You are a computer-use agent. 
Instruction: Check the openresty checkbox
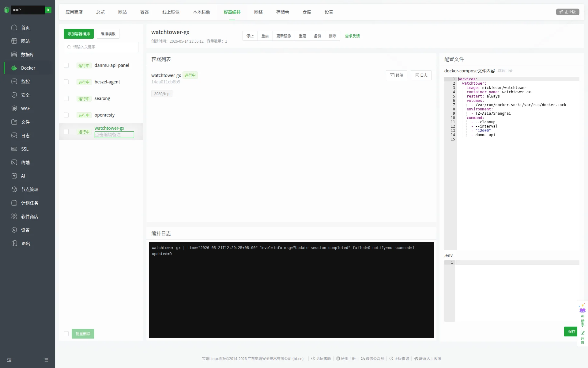[x=66, y=115]
